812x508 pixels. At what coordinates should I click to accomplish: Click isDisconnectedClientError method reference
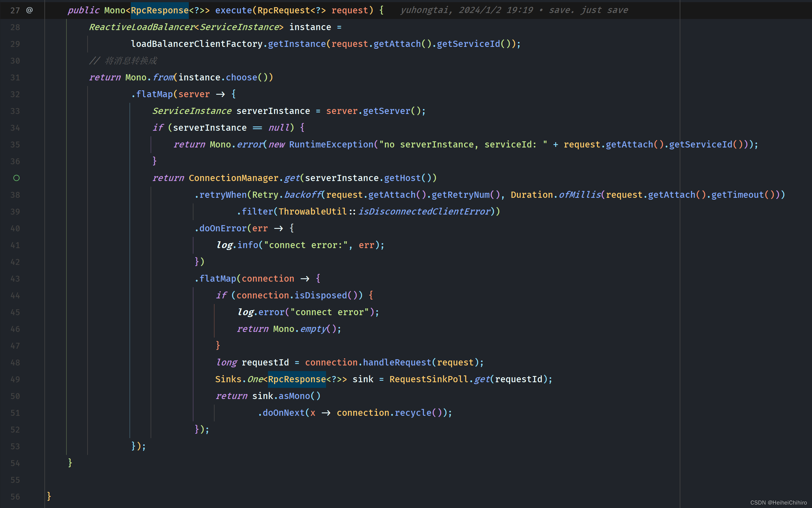(424, 212)
